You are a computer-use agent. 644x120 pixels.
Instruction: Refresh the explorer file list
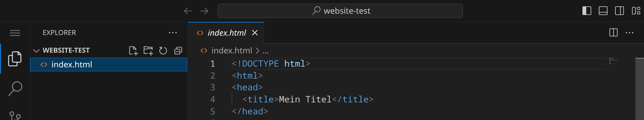click(163, 51)
